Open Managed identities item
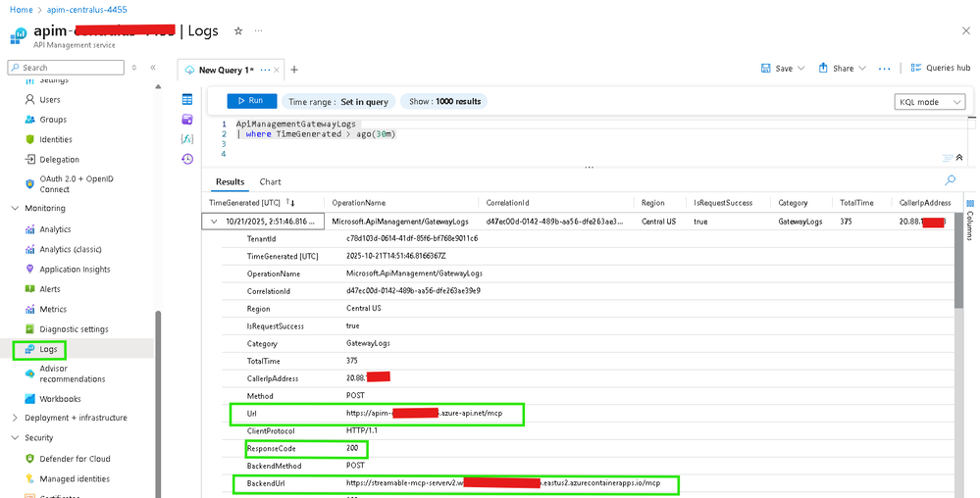The width and height of the screenshot is (980, 498). click(75, 478)
